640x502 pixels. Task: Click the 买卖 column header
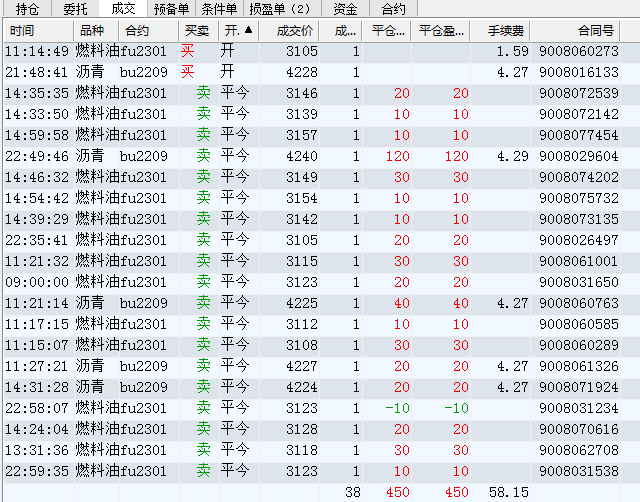[x=198, y=31]
